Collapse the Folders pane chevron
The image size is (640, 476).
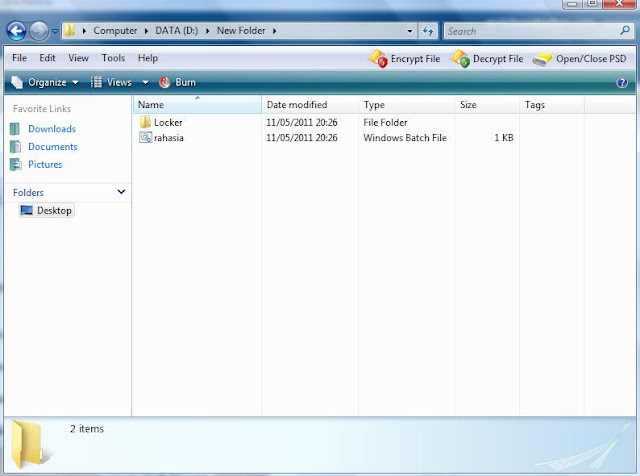tap(121, 192)
